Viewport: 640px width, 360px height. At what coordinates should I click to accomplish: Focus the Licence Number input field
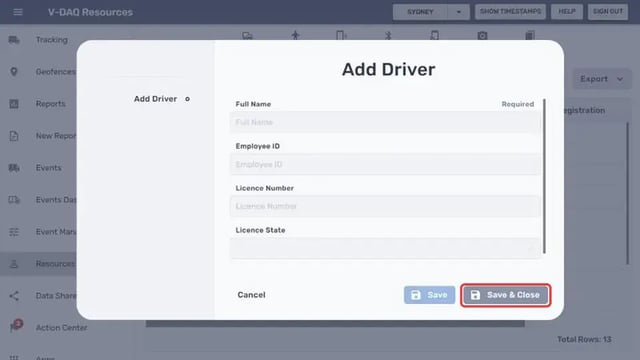[386, 206]
